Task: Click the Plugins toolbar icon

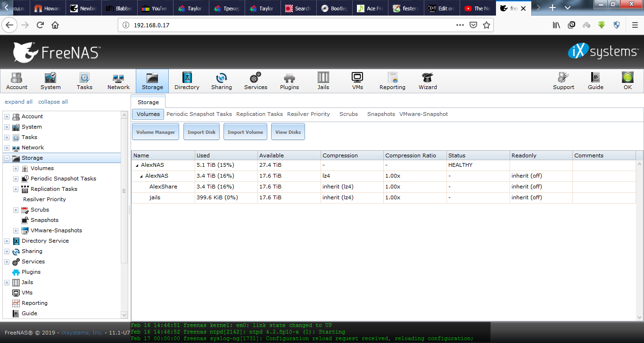Action: [289, 81]
